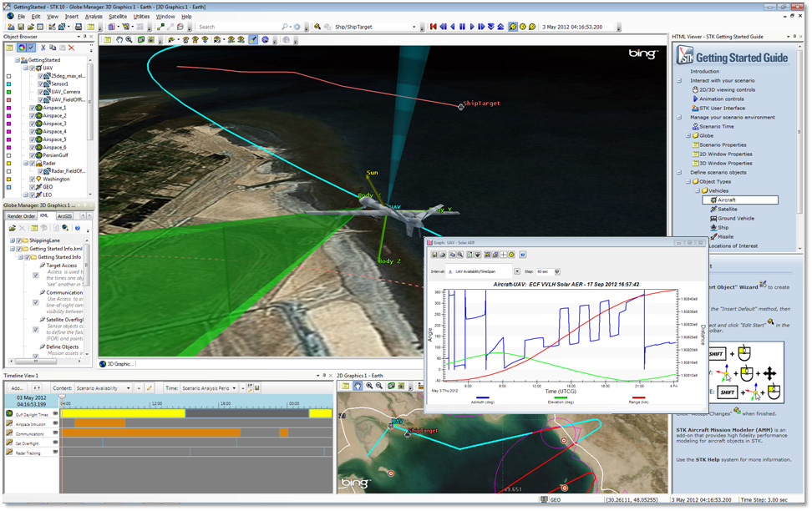
Task: Collapse the Vehicles section in guide
Action: [x=698, y=191]
